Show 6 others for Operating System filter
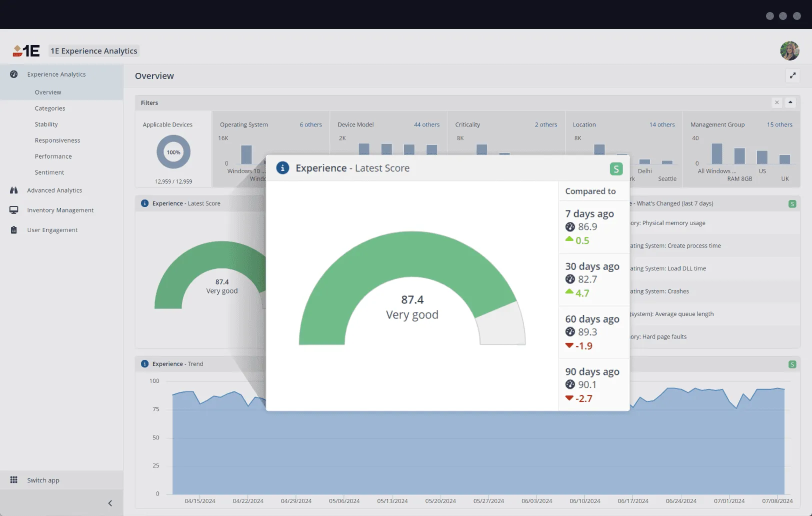Screen dimensions: 812x516 coord(310,124)
